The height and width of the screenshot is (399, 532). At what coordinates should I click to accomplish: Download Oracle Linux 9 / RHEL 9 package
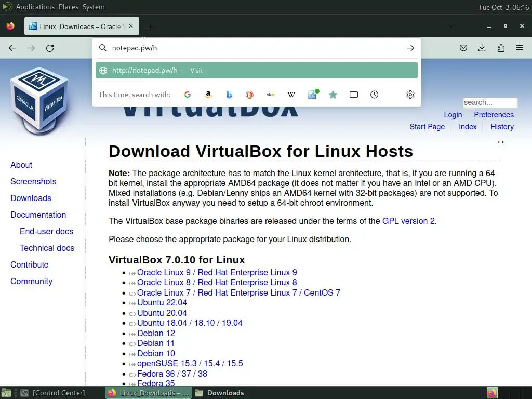[x=217, y=272]
